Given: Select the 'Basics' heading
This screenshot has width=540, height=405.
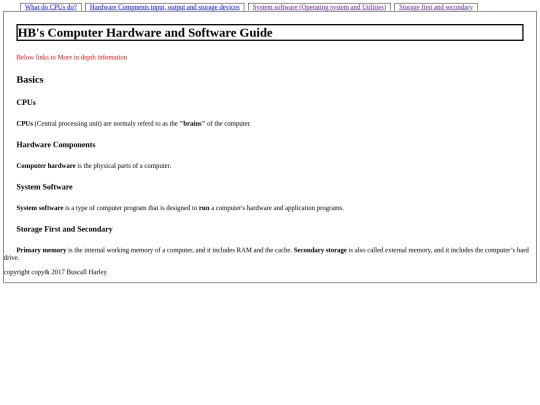Looking at the screenshot, I should (30, 80).
